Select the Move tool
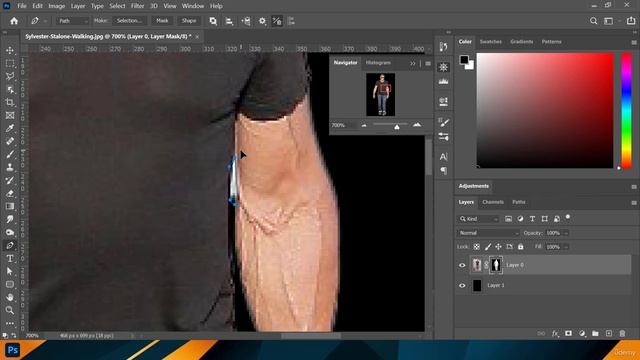Viewport: 640px width, 360px height. point(10,51)
